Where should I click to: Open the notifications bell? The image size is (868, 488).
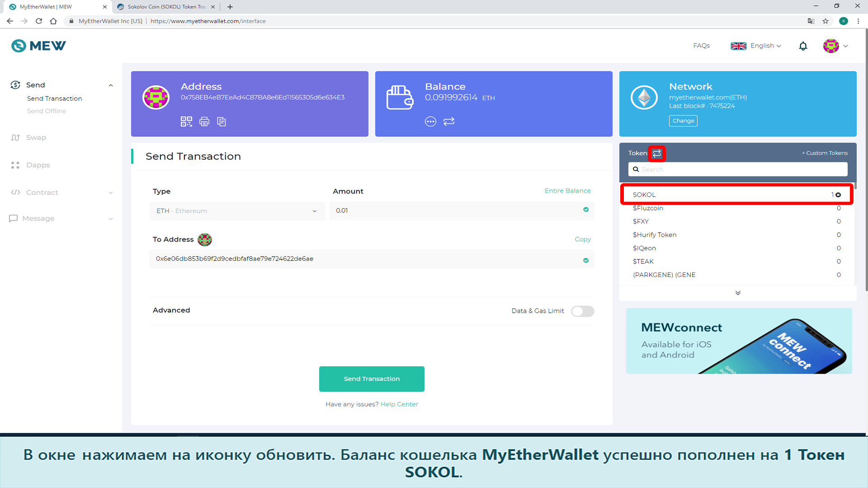(803, 46)
